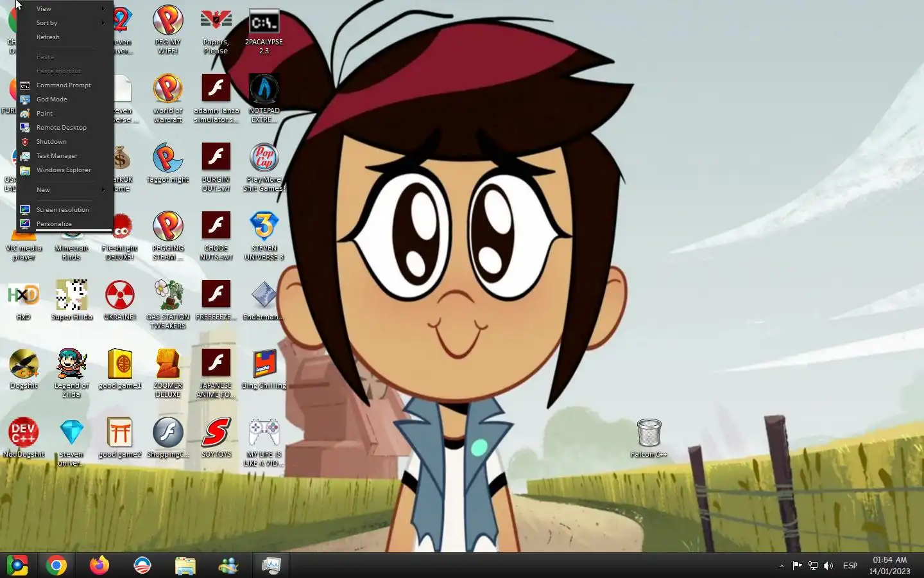Launch PEGGING STEAM shortcut
The height and width of the screenshot is (578, 924).
click(167, 236)
